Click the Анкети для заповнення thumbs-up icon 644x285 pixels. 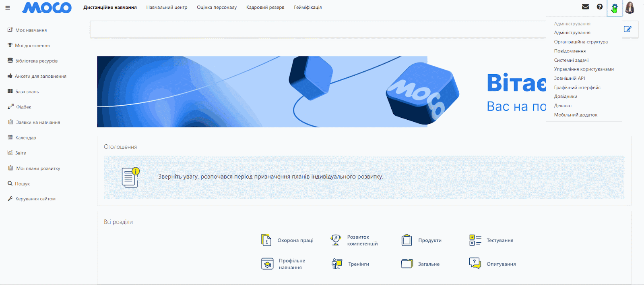(x=10, y=76)
